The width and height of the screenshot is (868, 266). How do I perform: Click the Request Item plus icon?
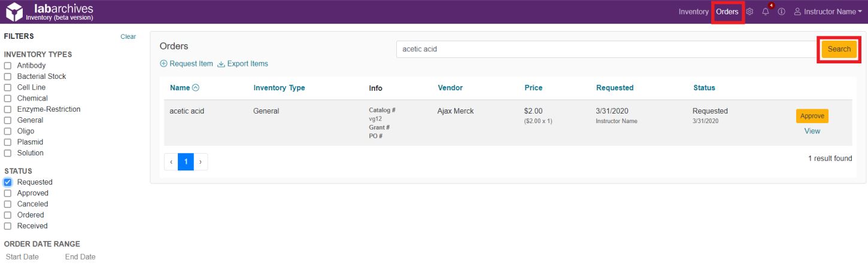pyautogui.click(x=163, y=64)
